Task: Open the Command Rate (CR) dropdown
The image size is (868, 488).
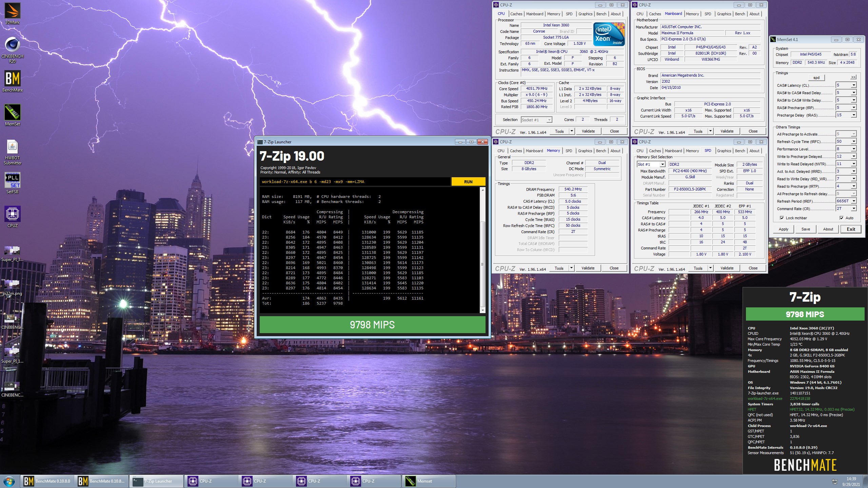Action: click(x=854, y=208)
